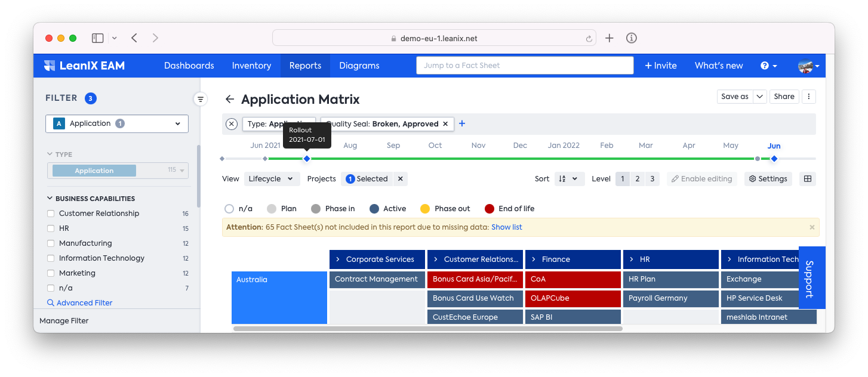
Task: Open the Advanced Filter link
Action: [x=80, y=303]
